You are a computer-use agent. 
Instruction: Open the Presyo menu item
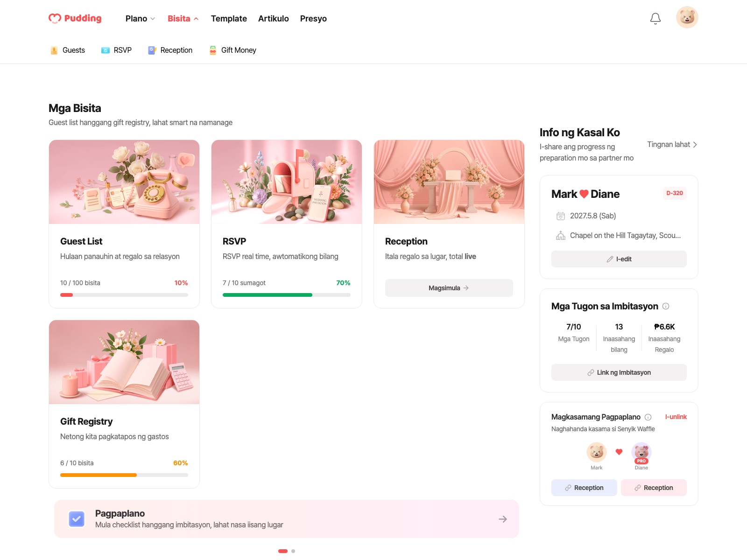[313, 19]
